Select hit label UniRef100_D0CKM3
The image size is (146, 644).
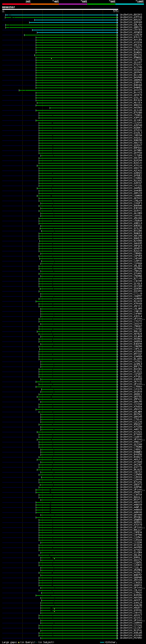point(131,291)
